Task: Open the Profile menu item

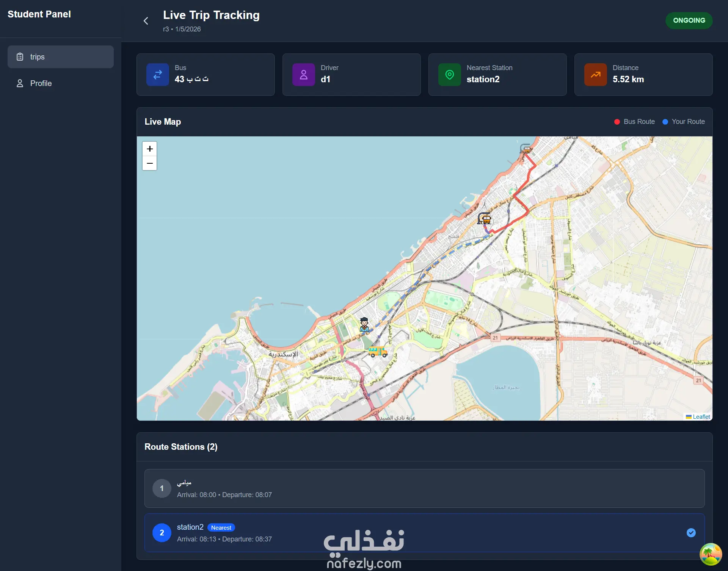Action: click(41, 83)
